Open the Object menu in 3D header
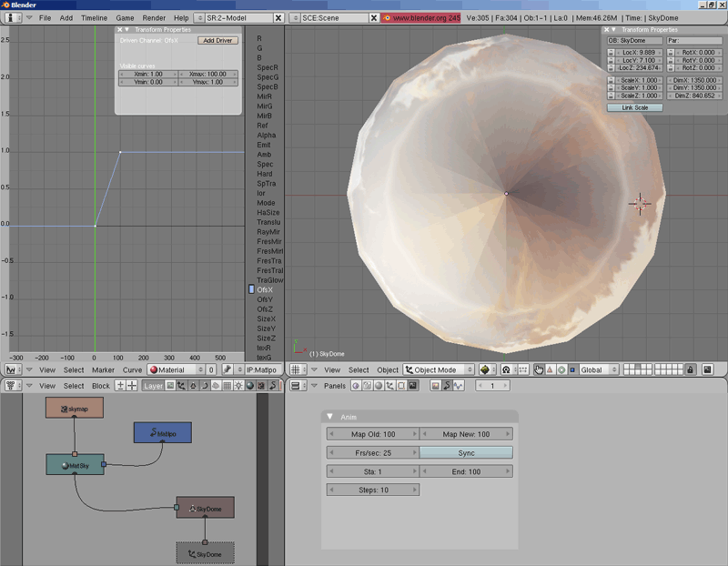Viewport: 728px width, 566px height. click(x=388, y=369)
